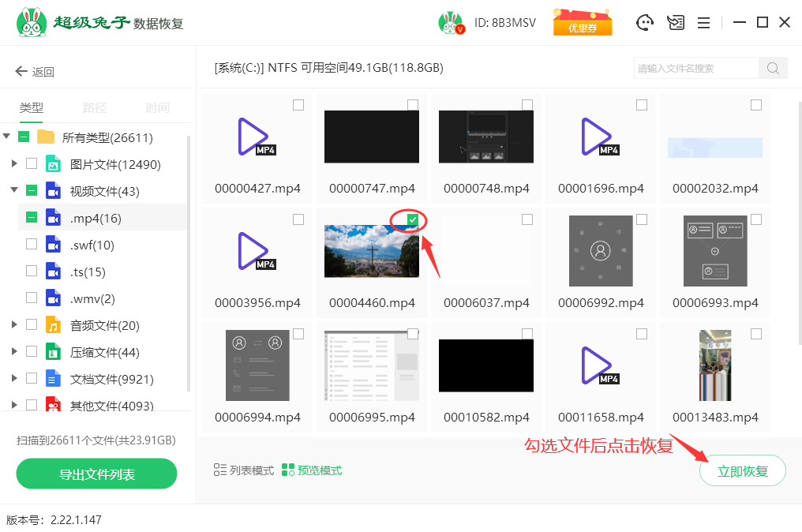Click the file name search field

696,68
